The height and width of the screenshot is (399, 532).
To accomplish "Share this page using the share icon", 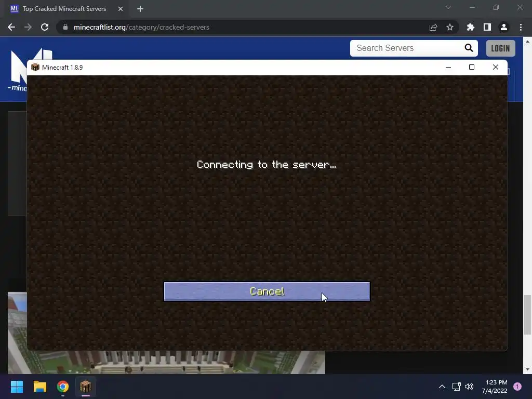I will coord(433,27).
